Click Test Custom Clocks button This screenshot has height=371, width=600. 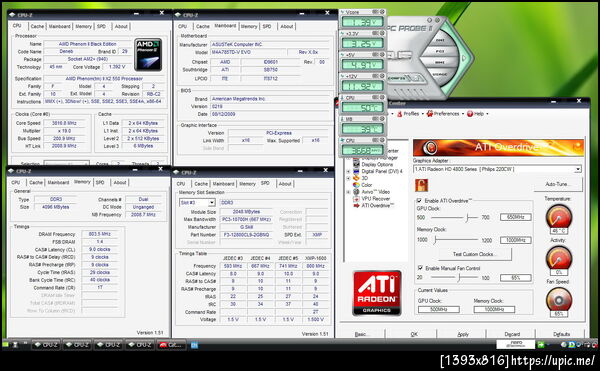474,254
